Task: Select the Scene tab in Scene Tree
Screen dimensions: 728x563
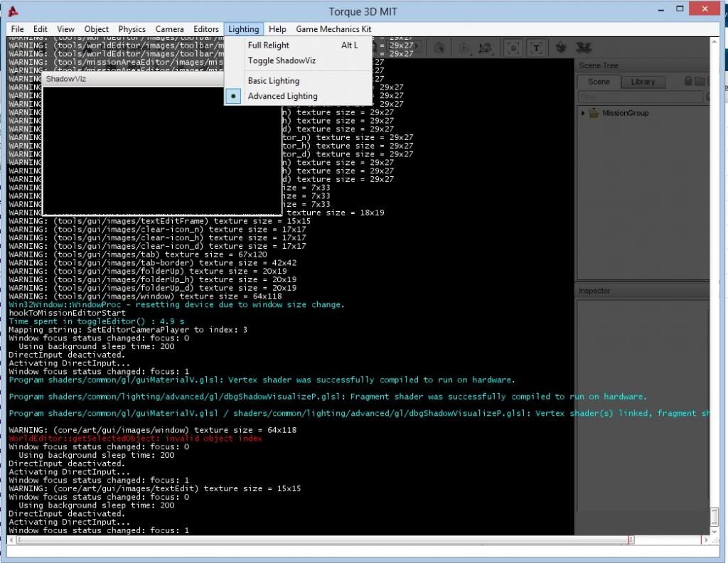Action: pyautogui.click(x=598, y=82)
